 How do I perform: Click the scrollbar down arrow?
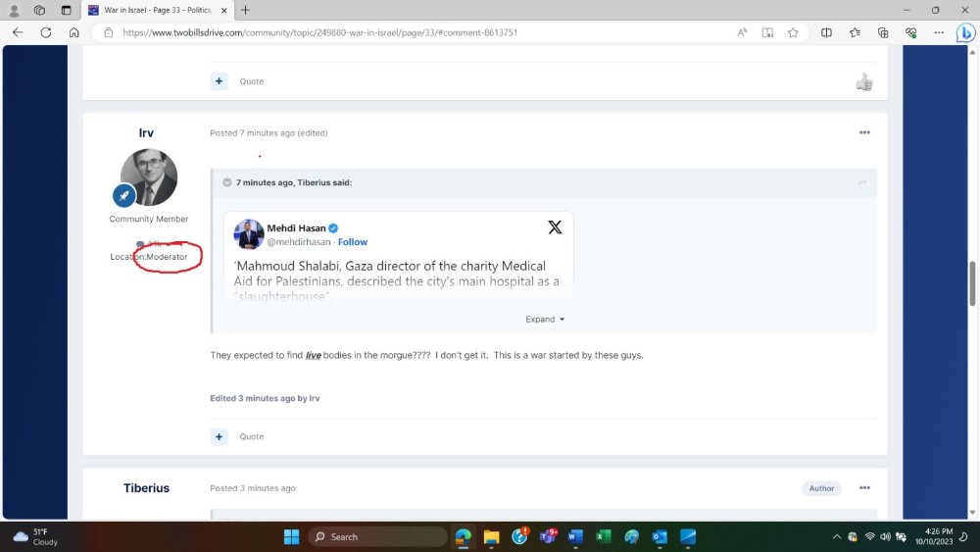[972, 513]
